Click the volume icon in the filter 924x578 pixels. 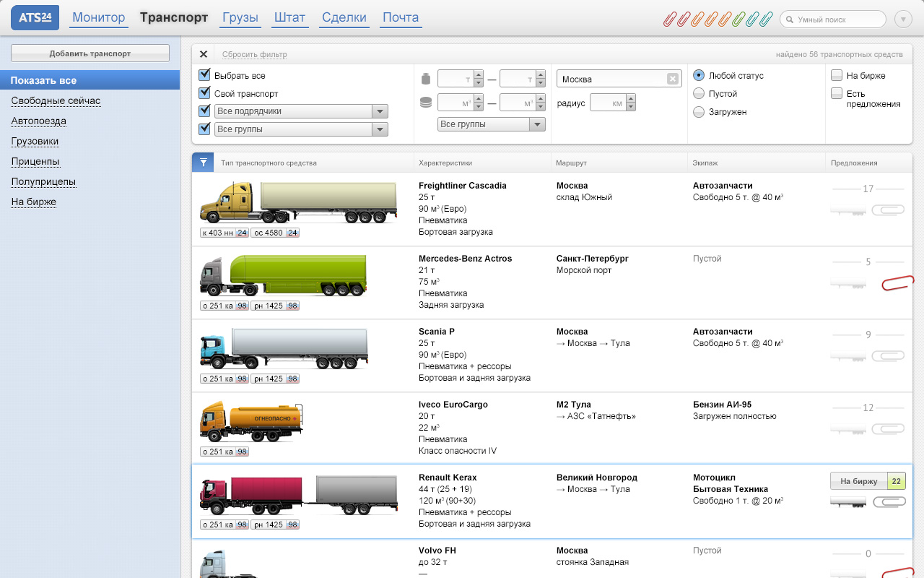pyautogui.click(x=425, y=103)
